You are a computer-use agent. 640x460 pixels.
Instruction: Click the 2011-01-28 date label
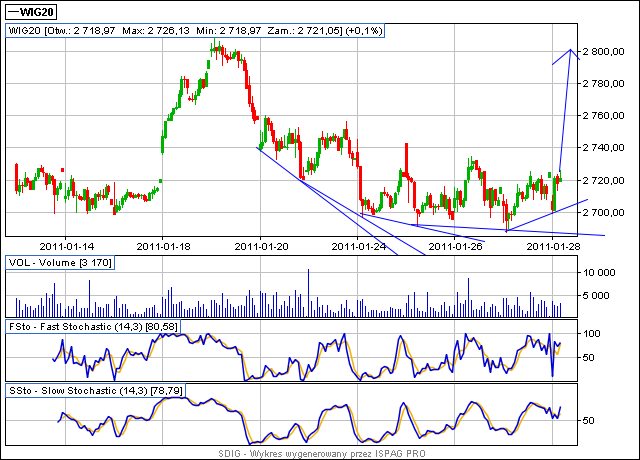point(552,244)
